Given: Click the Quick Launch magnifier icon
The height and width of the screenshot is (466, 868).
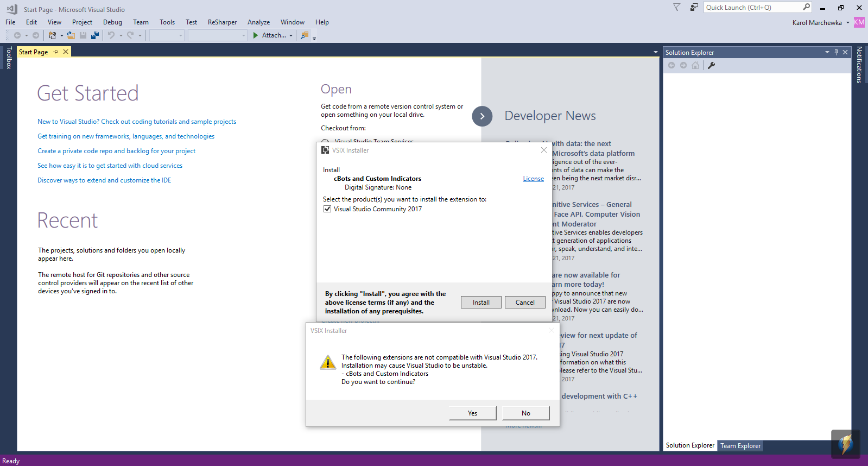Looking at the screenshot, I should [807, 7].
